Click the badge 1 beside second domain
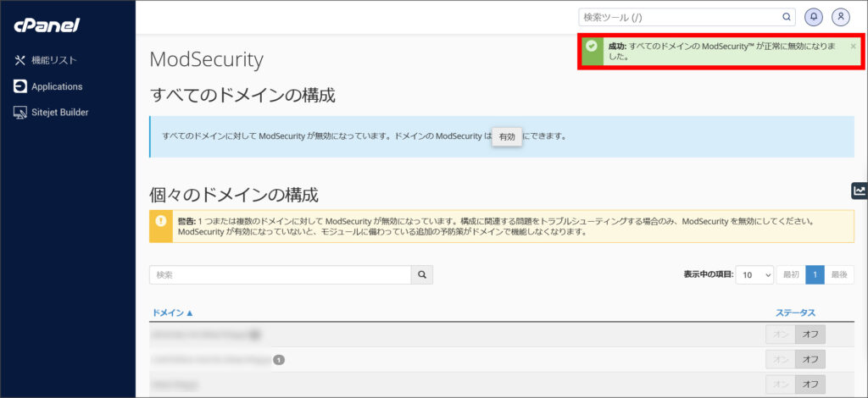This screenshot has width=868, height=398. [x=279, y=360]
